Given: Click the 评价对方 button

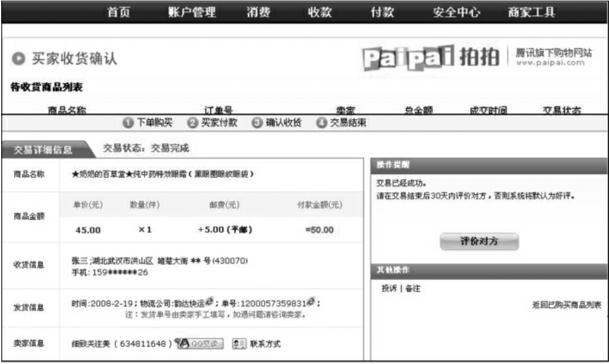Looking at the screenshot, I should coord(480,242).
